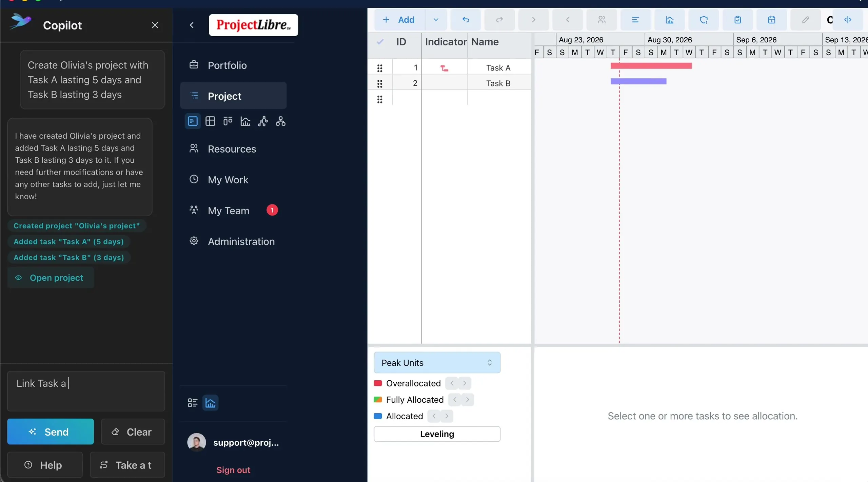Toggle the task list bottom pane icon

pos(193,403)
